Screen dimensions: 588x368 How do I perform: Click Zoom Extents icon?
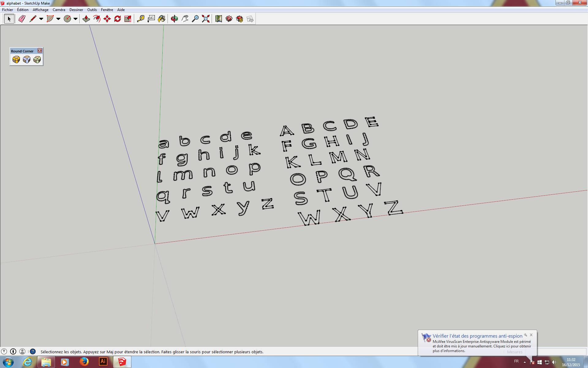pos(206,19)
